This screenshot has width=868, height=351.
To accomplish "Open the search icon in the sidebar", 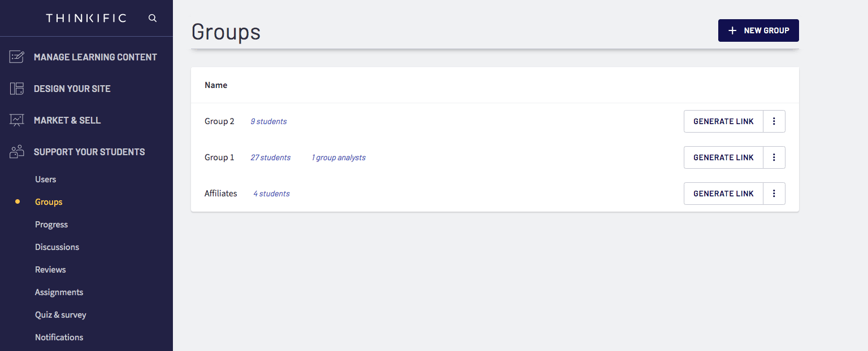I will (152, 17).
